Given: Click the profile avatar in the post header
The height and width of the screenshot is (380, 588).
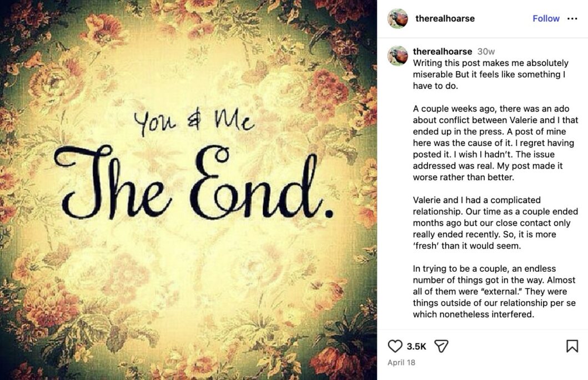Looking at the screenshot, I should pyautogui.click(x=398, y=19).
